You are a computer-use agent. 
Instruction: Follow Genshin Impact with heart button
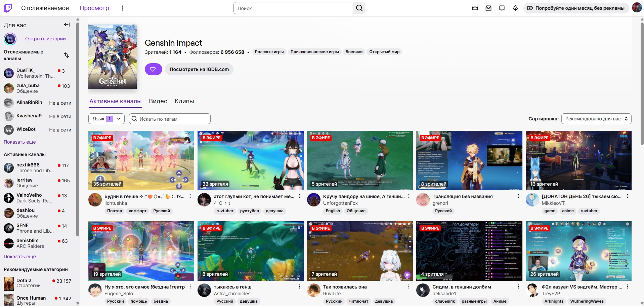tap(153, 69)
